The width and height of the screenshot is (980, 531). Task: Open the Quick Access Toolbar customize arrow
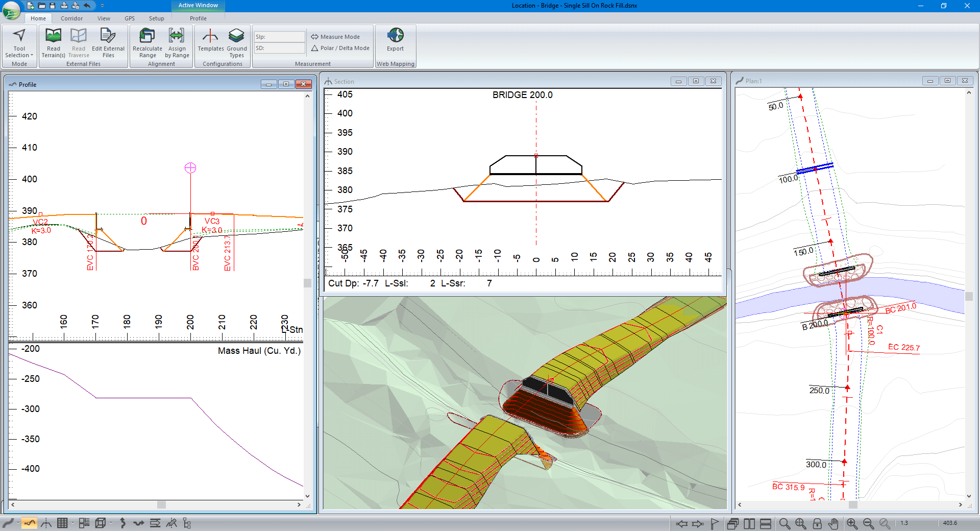pos(102,6)
